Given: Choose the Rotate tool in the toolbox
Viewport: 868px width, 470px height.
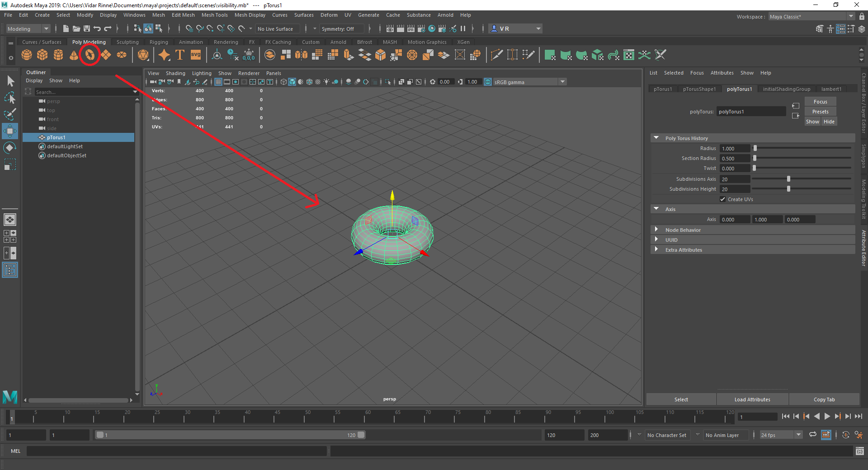Looking at the screenshot, I should (10, 148).
